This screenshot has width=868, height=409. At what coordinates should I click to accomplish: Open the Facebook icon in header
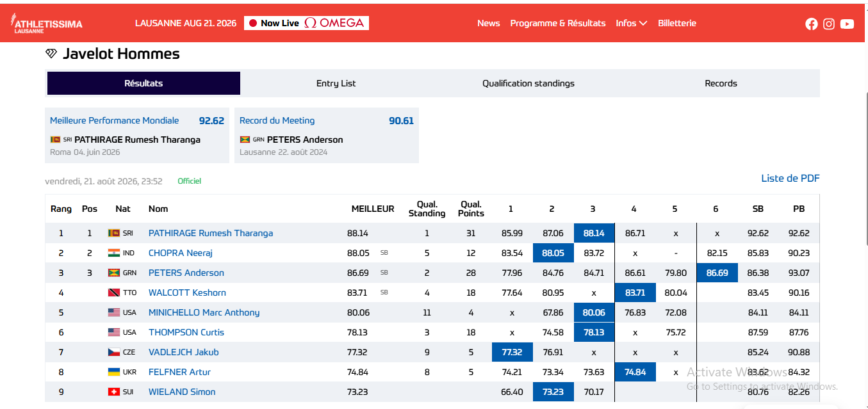click(x=812, y=24)
